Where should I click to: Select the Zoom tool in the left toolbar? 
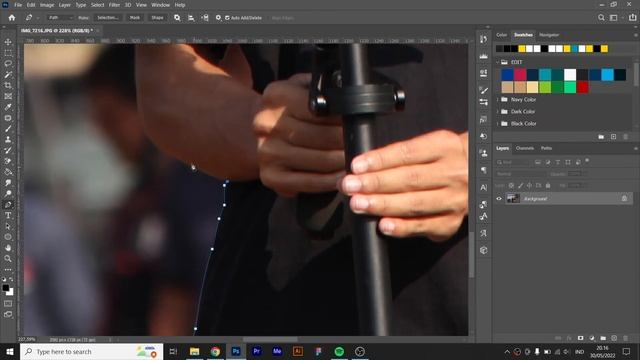pyautogui.click(x=8, y=258)
